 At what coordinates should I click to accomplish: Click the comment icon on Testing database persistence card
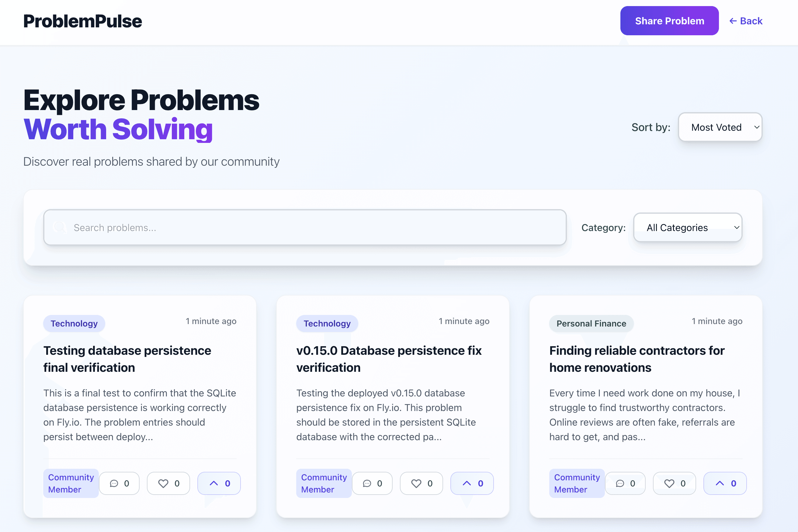119,483
